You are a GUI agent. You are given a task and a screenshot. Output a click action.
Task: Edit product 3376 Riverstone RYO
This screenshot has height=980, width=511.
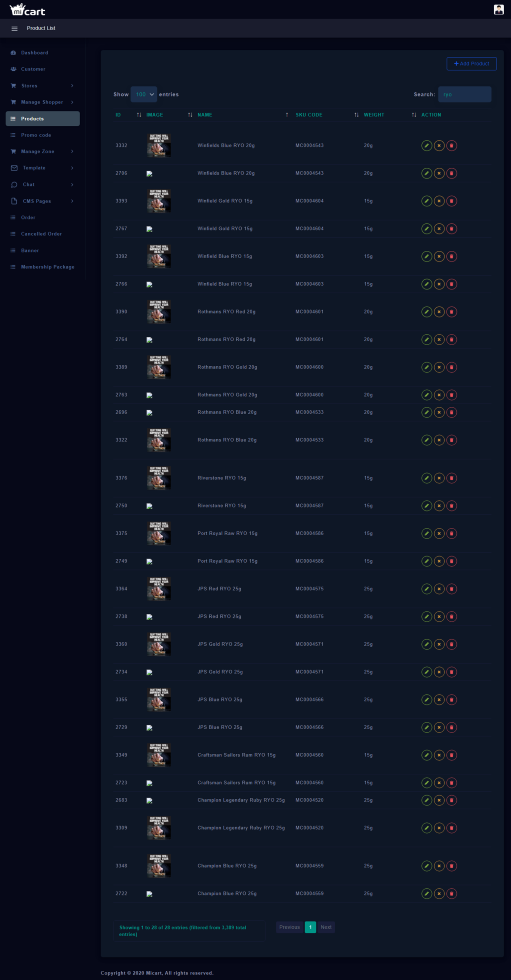coord(427,478)
